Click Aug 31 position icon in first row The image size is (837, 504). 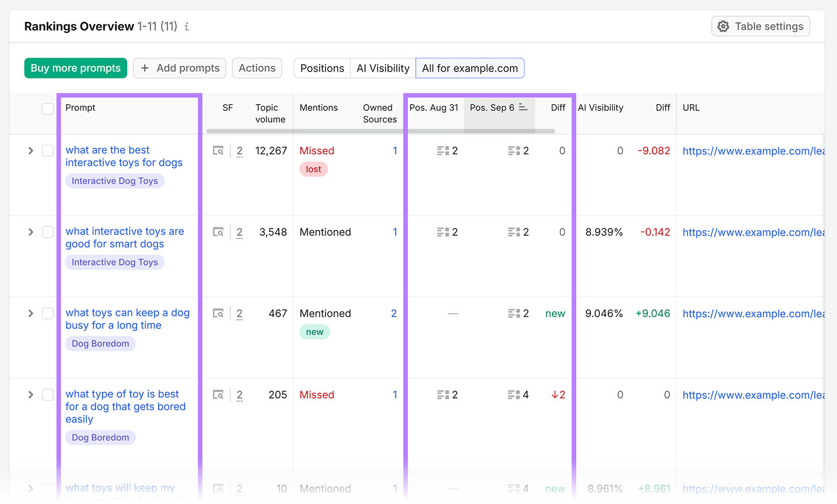click(443, 151)
